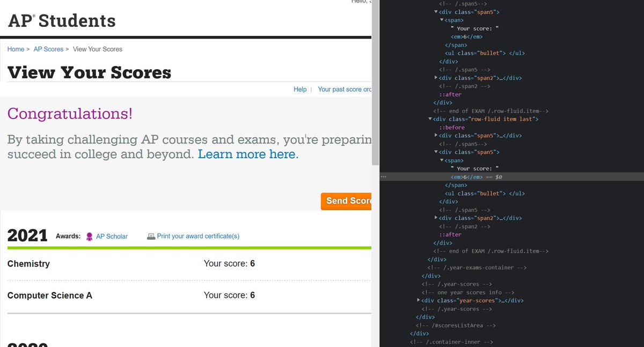Click the 'one year scores info' comment line

pos(468,292)
